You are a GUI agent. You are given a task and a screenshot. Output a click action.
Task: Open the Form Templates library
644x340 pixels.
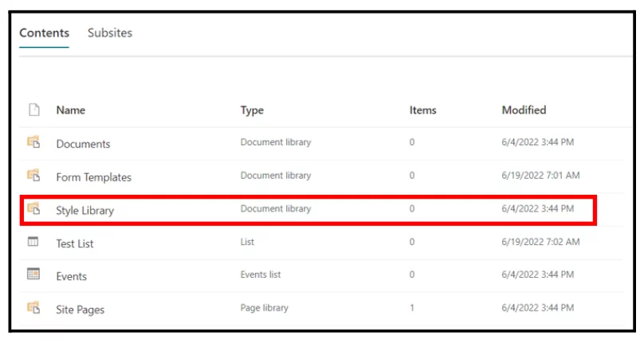(x=93, y=177)
